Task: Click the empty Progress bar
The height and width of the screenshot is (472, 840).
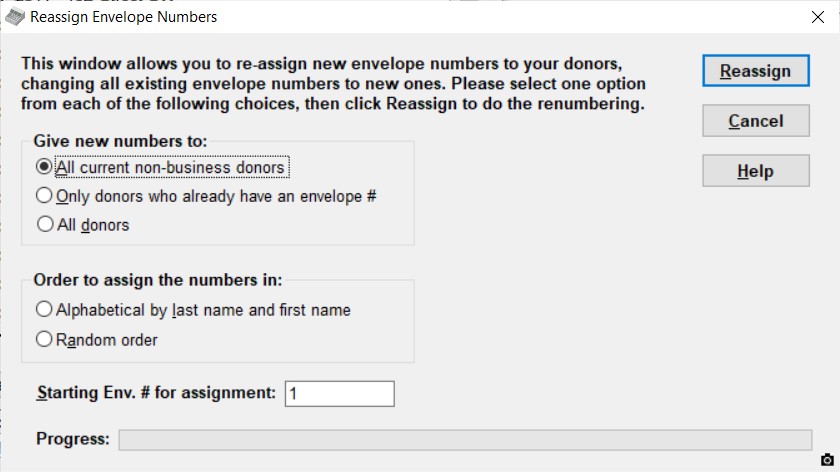Action: coord(465,440)
